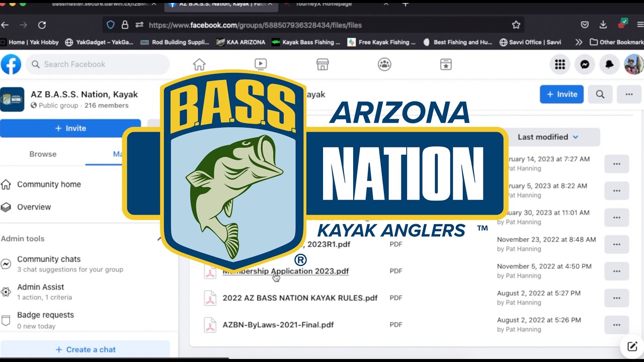Viewport: 644px width, 362px height.
Task: Open Community chats admin tool
Action: (70, 264)
